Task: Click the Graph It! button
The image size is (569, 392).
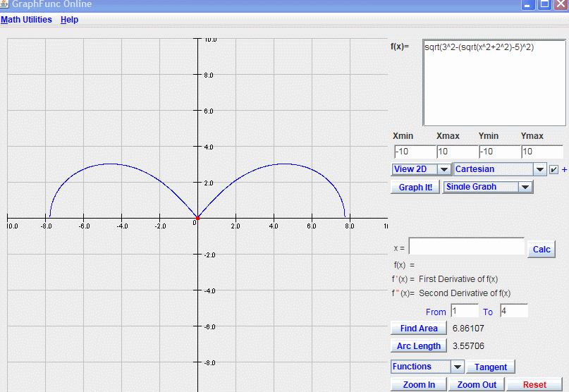Action: (415, 188)
